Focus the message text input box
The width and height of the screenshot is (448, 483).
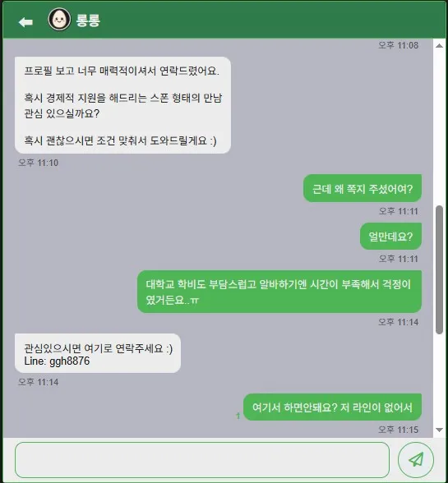202,460
